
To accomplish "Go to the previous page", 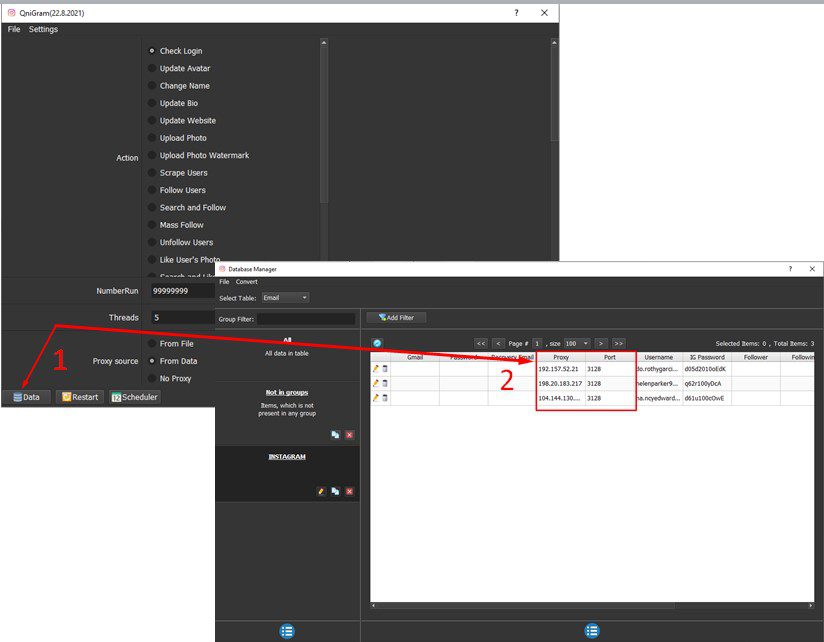I will [498, 343].
